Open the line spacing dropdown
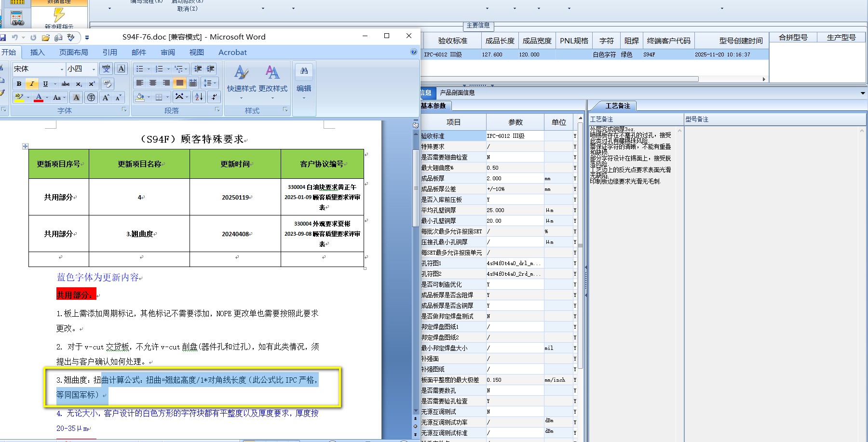The height and width of the screenshot is (442, 868). [x=210, y=83]
